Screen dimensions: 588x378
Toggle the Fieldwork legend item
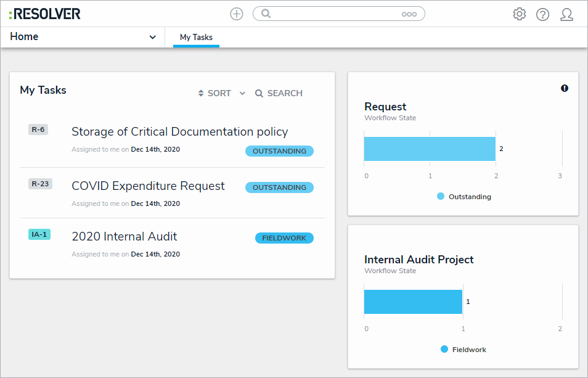coord(463,350)
